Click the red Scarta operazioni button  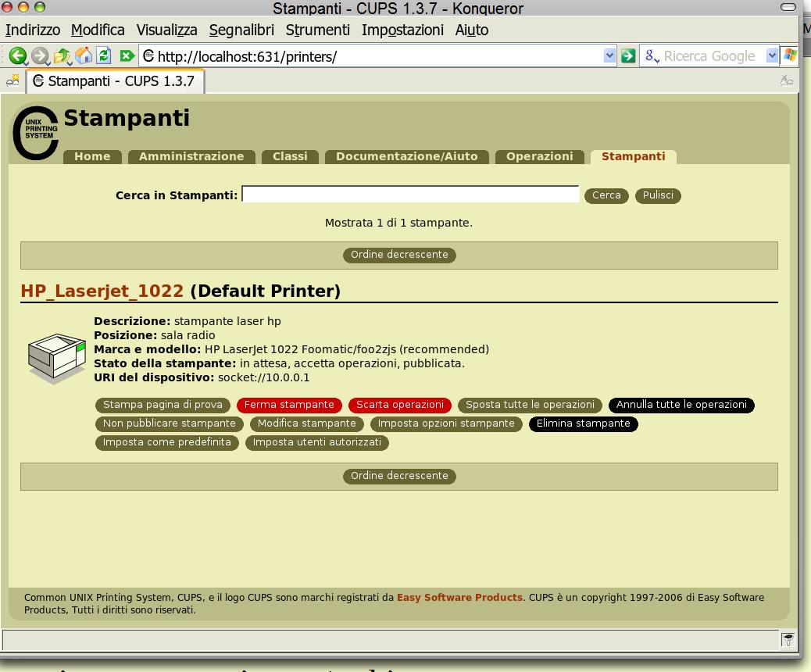pyautogui.click(x=400, y=405)
